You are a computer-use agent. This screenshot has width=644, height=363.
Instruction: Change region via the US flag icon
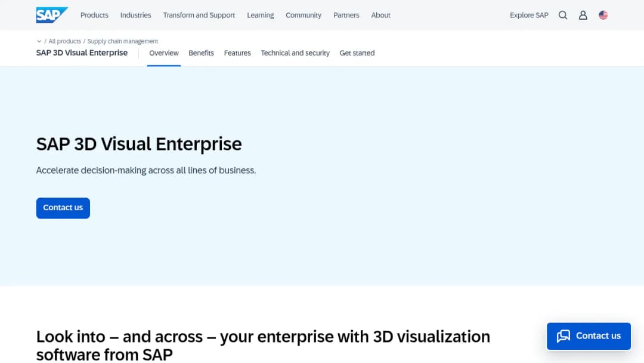pos(603,15)
